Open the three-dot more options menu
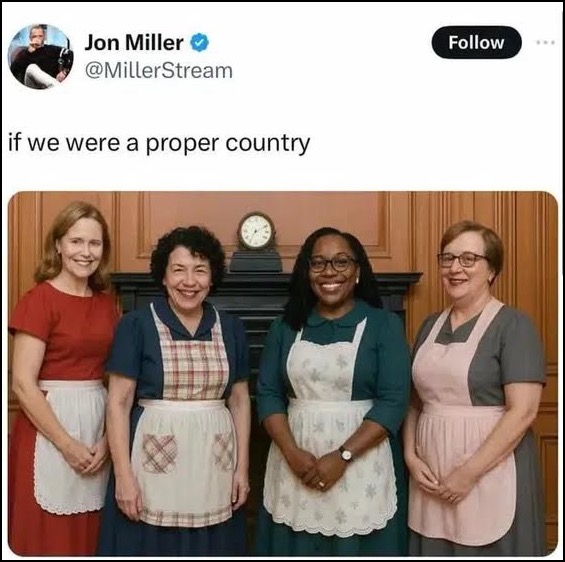 pos(544,43)
